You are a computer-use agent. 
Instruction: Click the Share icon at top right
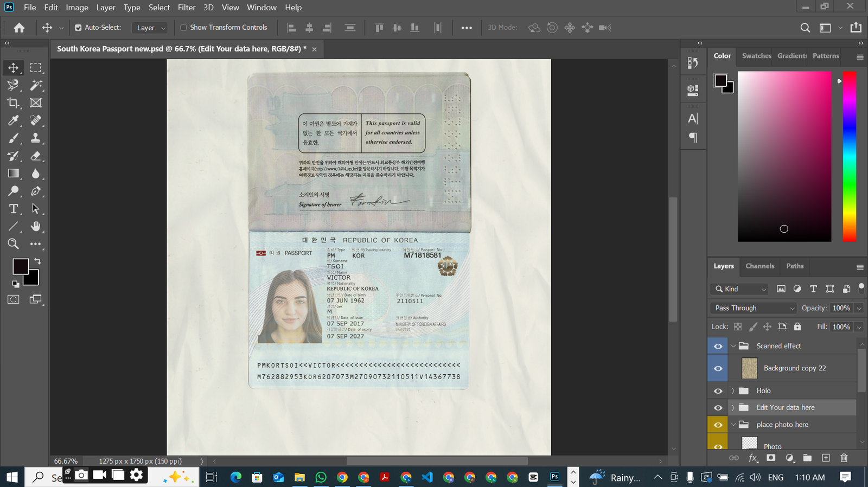pyautogui.click(x=856, y=28)
